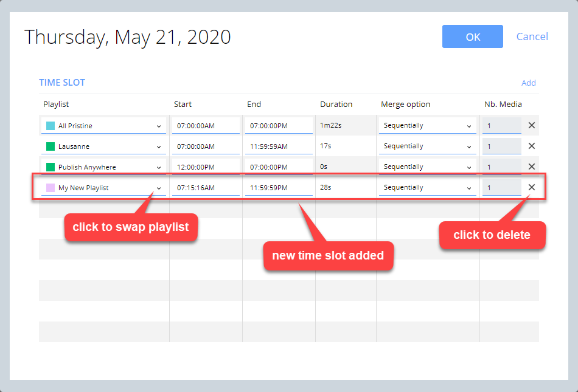Open Sequentially dropdown on My New Playlist row
The image size is (578, 392).
468,187
